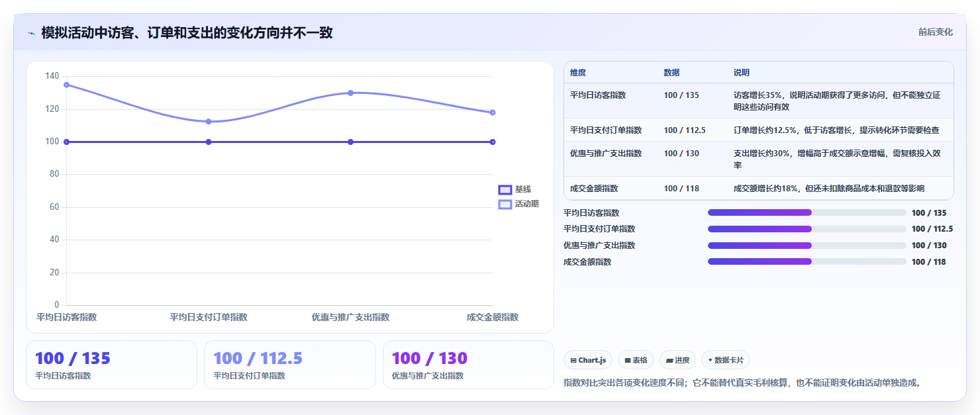This screenshot has width=980, height=415.
Task: Click 活动期 data point for 成交金额指数
Action: [493, 113]
